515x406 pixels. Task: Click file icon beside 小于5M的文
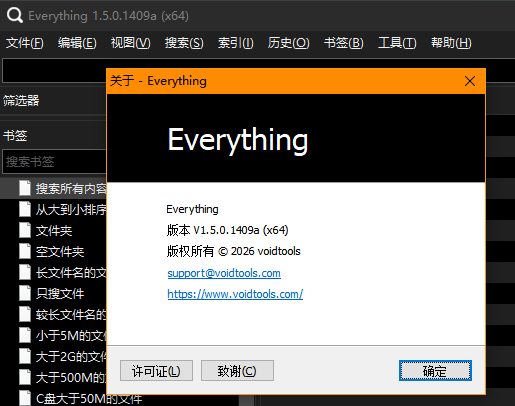coord(25,335)
